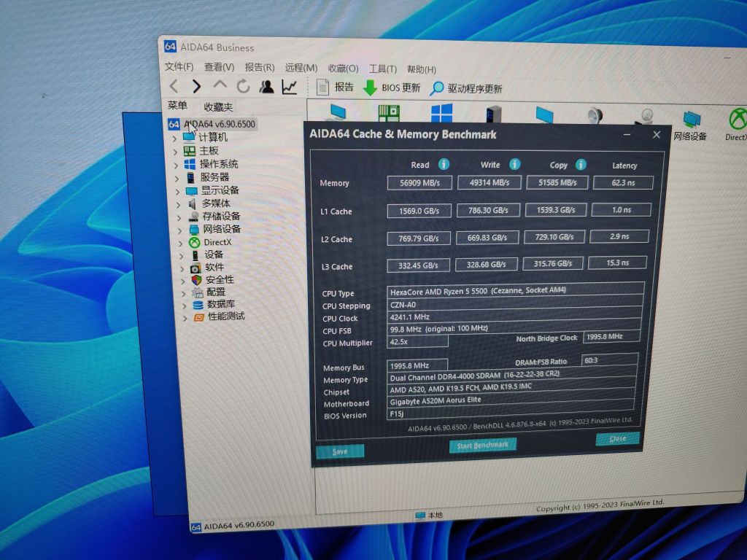The image size is (747, 560).
Task: Click the graph chart toolbar icon
Action: pos(290,87)
